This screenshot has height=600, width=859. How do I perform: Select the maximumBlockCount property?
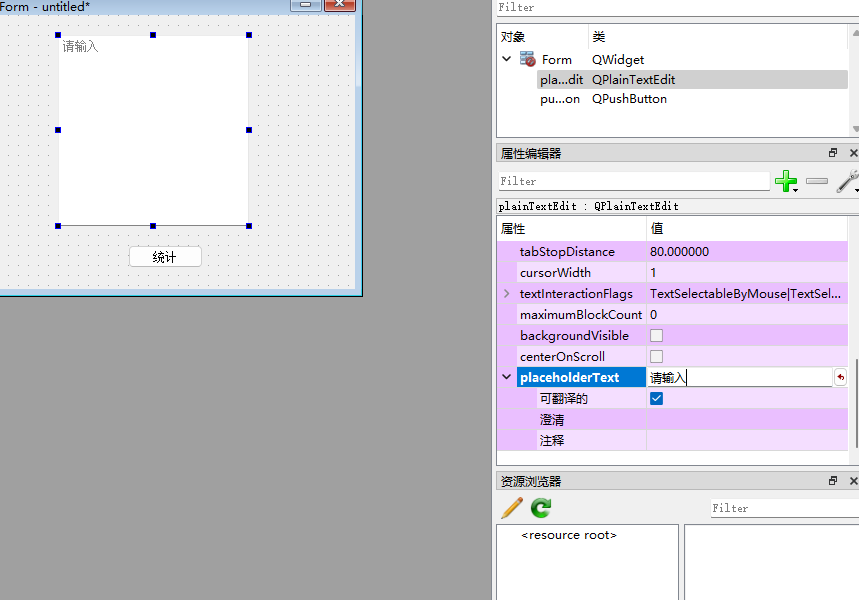click(x=581, y=315)
